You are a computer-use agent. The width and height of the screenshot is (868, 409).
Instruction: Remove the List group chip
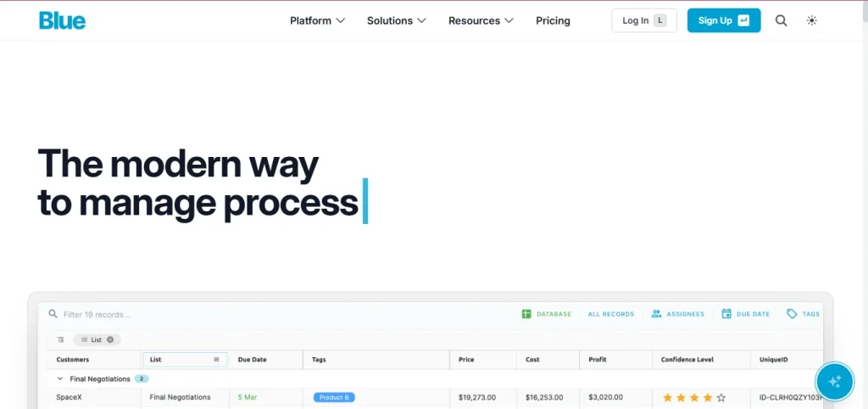tap(110, 339)
